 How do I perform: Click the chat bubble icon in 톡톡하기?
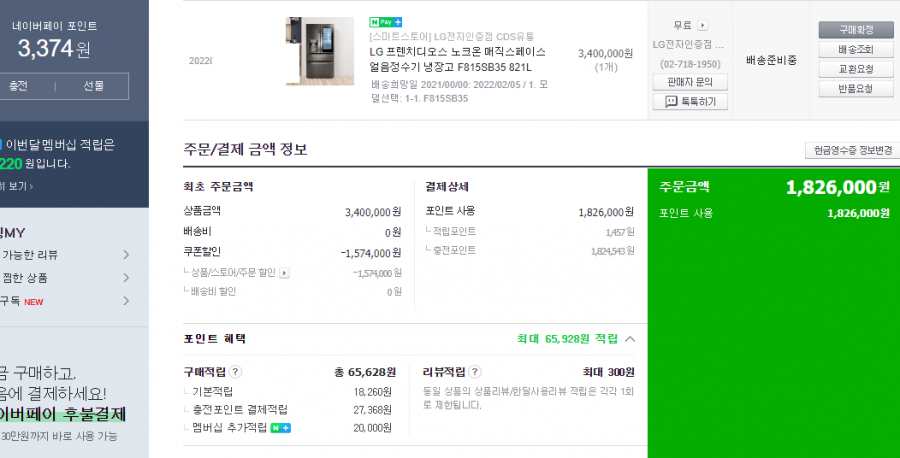pyautogui.click(x=671, y=102)
